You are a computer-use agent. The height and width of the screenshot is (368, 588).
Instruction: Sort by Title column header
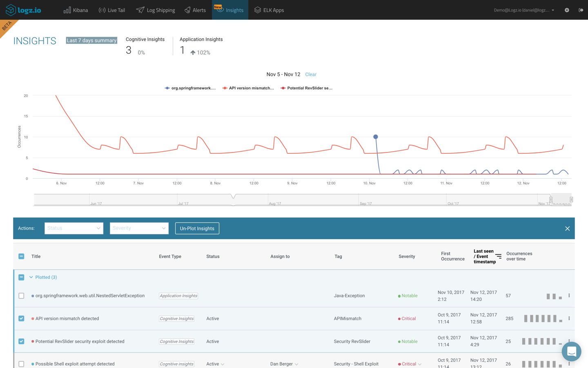tap(36, 256)
